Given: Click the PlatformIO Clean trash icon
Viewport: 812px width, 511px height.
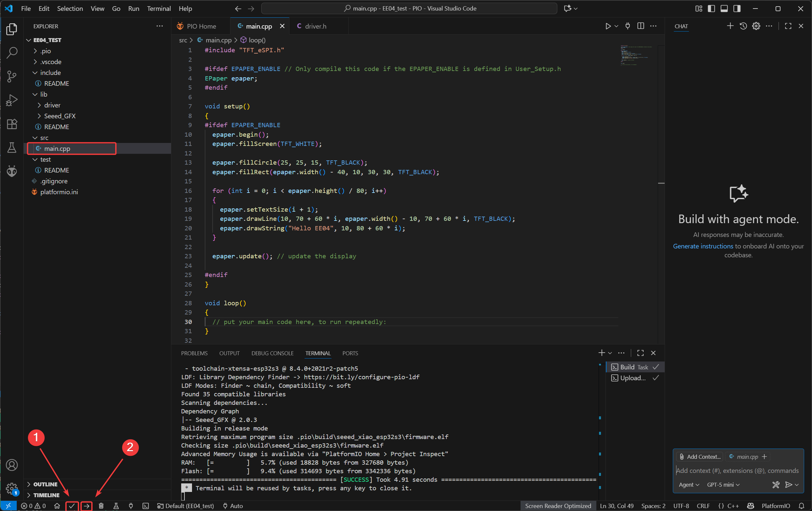Looking at the screenshot, I should pos(101,506).
